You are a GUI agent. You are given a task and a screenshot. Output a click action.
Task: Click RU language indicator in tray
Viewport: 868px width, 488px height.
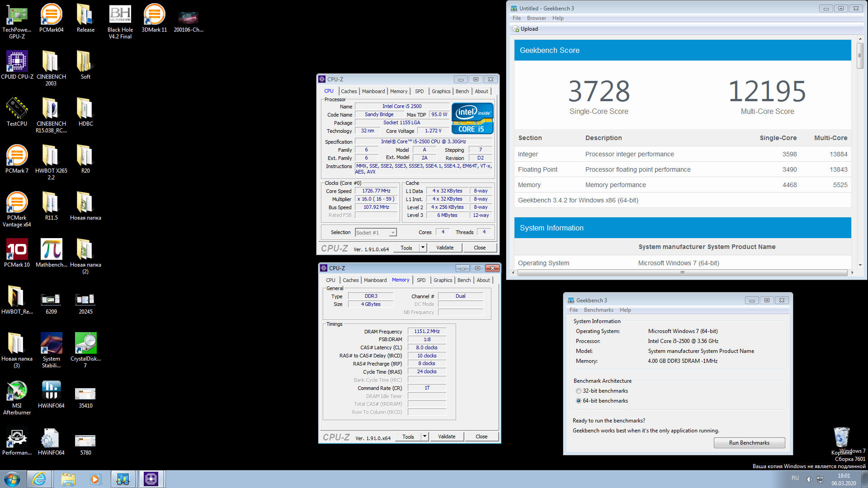[795, 478]
